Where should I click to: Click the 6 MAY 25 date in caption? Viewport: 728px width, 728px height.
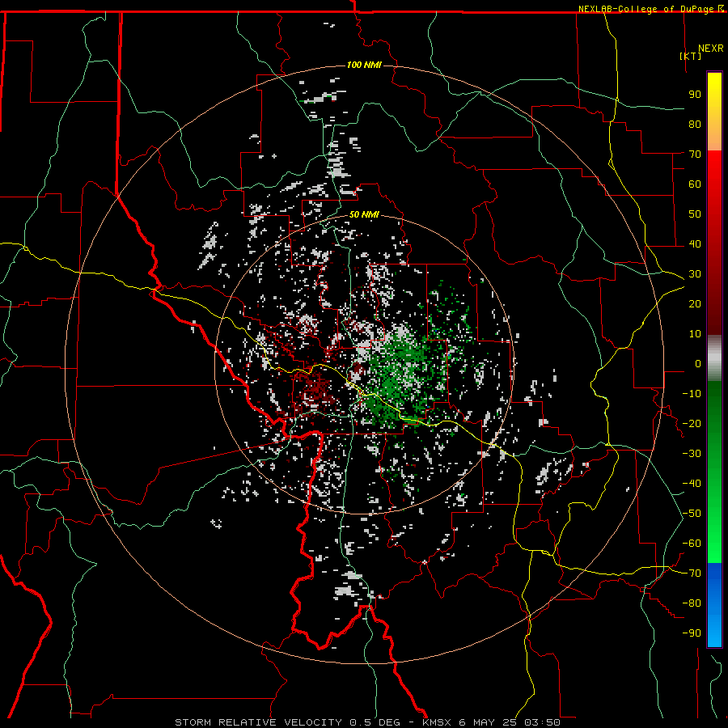488,722
